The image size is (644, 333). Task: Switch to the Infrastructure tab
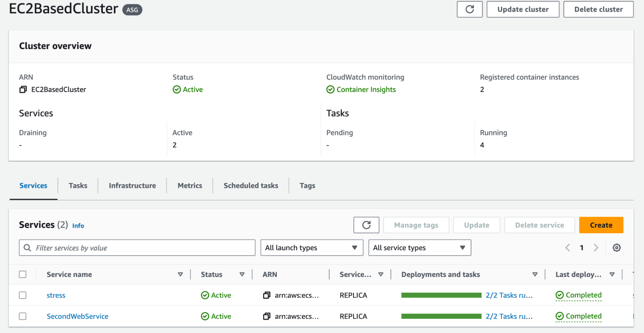click(x=132, y=186)
